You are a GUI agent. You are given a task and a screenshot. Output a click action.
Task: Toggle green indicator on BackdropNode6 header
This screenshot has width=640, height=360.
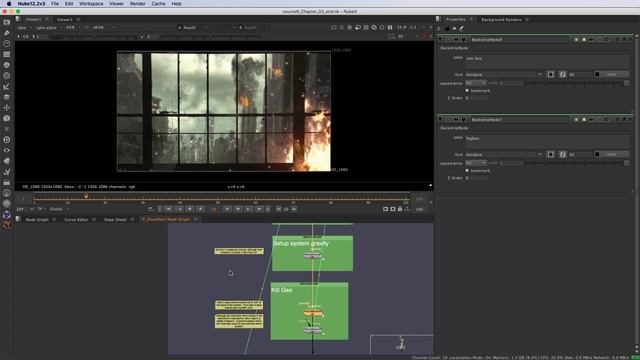(576, 40)
